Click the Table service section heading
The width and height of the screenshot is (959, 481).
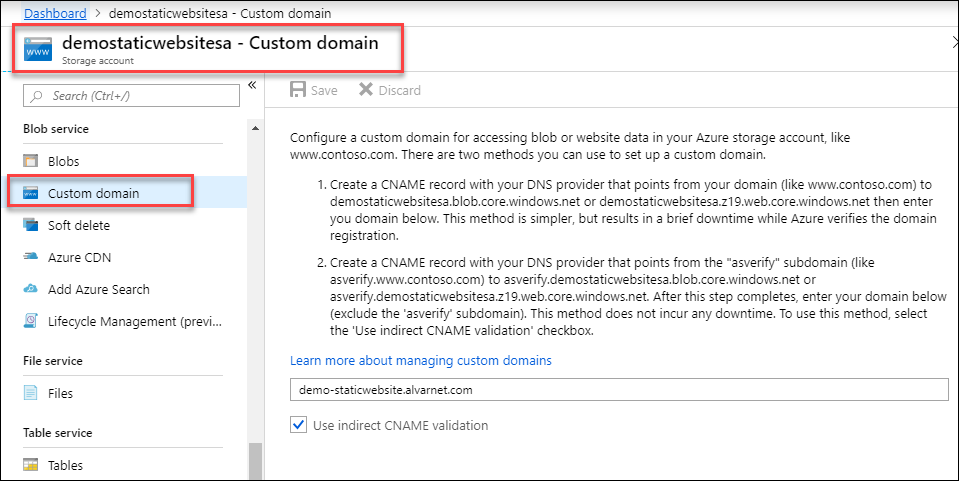point(57,433)
